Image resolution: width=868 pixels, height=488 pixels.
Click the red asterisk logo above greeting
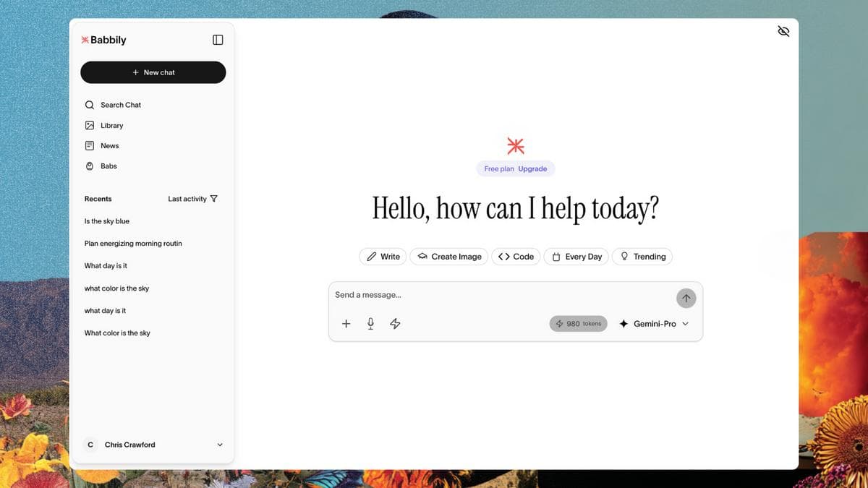[x=515, y=145]
